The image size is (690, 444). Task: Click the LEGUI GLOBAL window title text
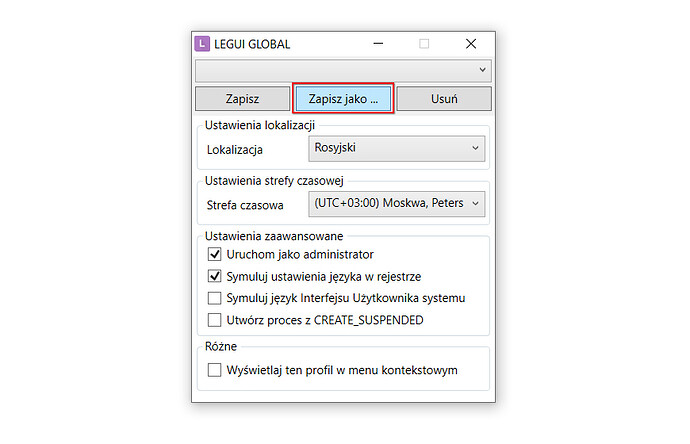(x=252, y=44)
